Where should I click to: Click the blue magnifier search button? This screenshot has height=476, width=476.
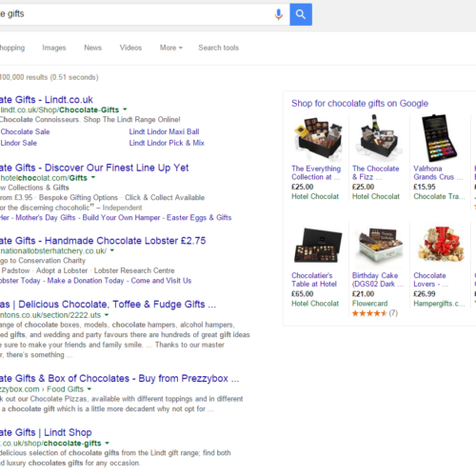click(301, 14)
